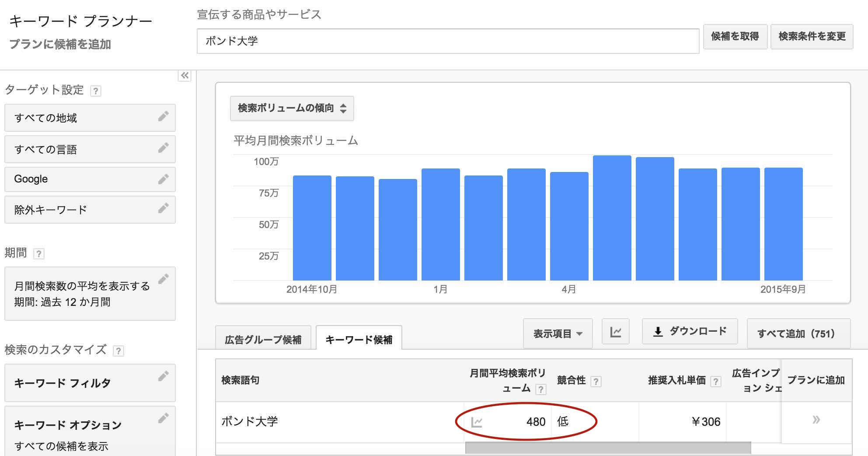Open the help icon beside 推奨入札単価
Image resolution: width=868 pixels, height=456 pixels.
tap(716, 382)
